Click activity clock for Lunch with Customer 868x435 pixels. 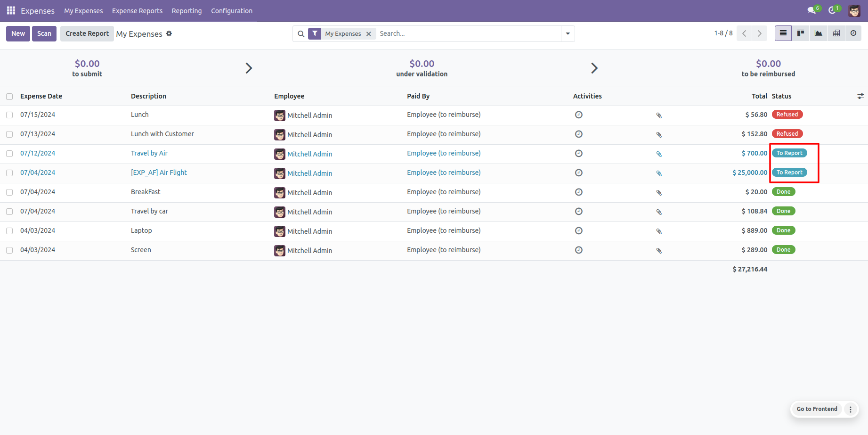point(579,134)
